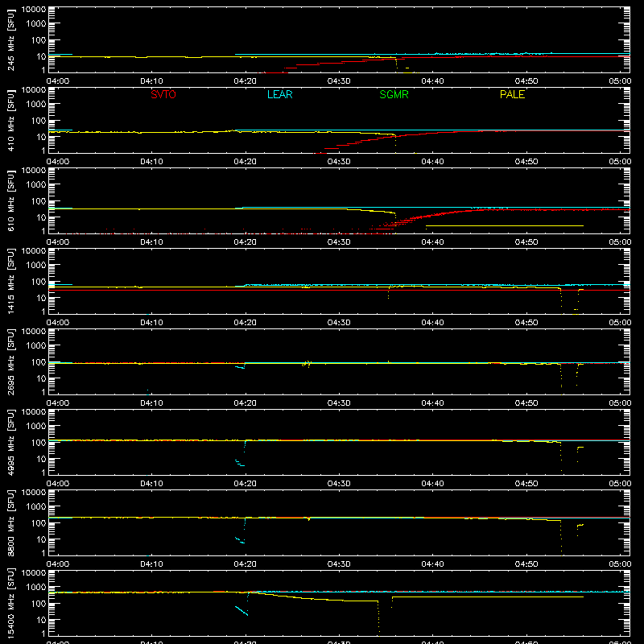The image size is (644, 644).
Task: Click the 04:50 tick under the 2695 MHz plot
Action: [526, 403]
